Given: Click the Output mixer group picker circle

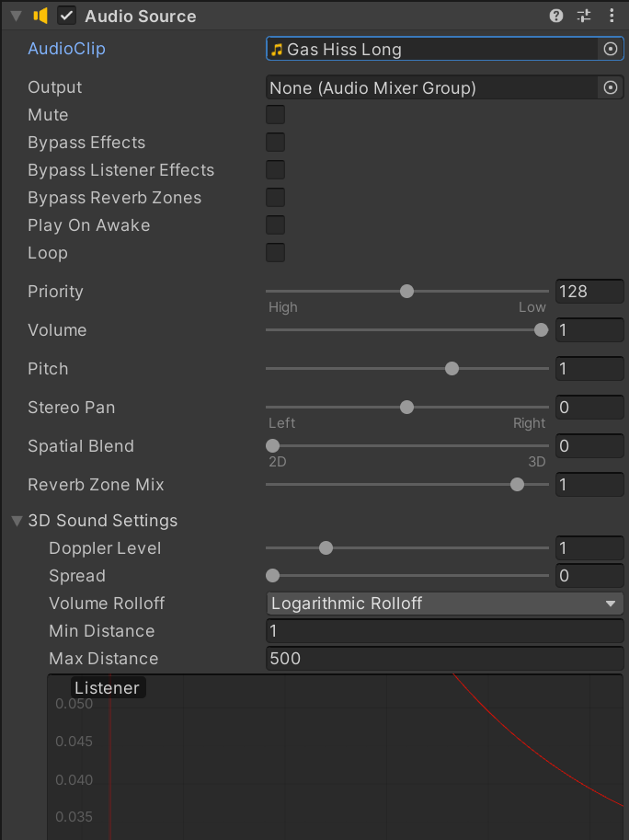Looking at the screenshot, I should point(611,88).
